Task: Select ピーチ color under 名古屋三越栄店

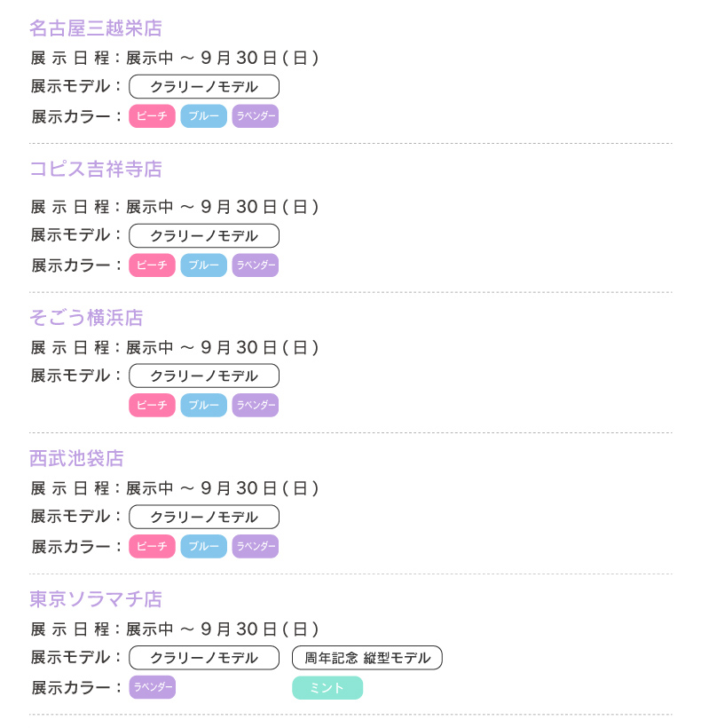Action: (x=152, y=116)
